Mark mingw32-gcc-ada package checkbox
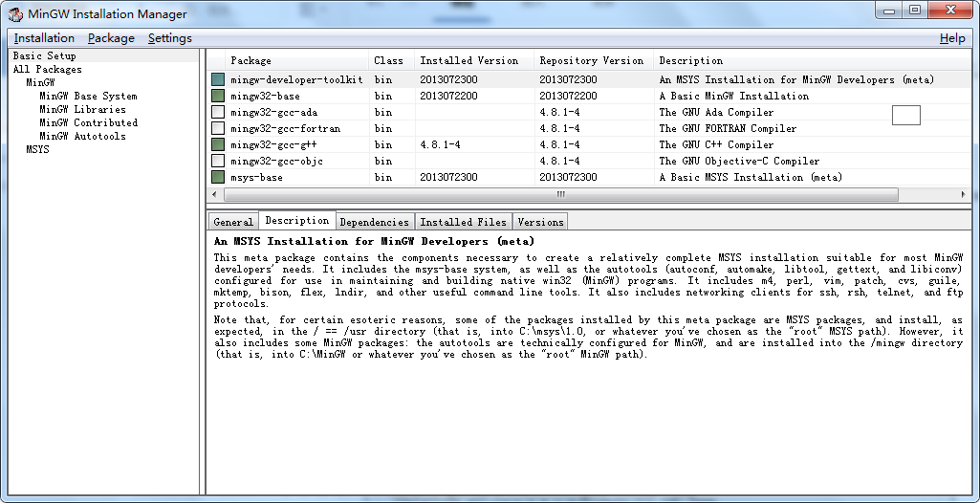 217,112
